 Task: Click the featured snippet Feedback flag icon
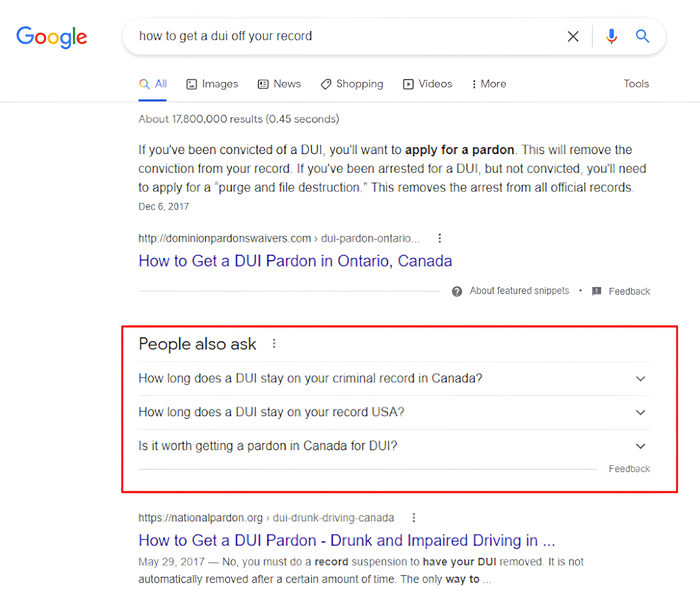(596, 292)
